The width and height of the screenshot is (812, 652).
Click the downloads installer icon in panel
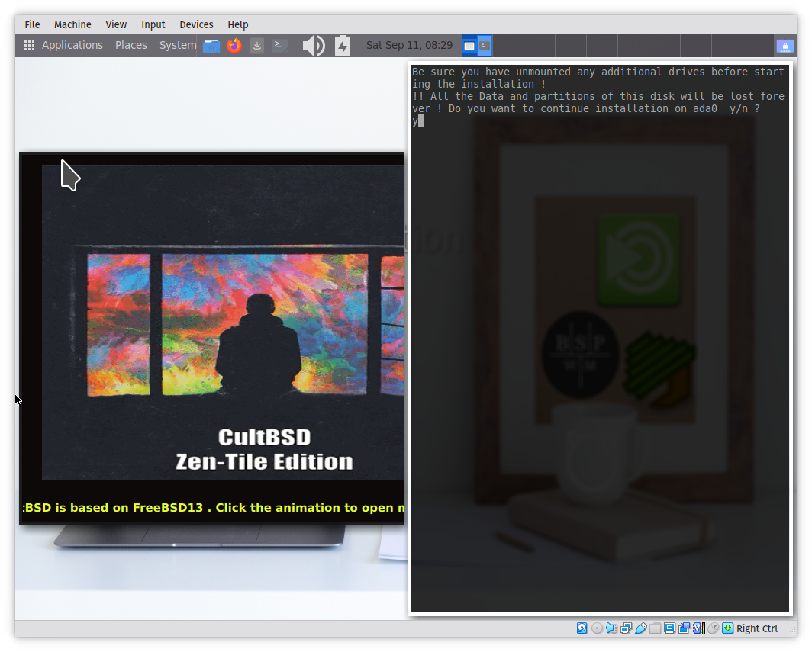(x=257, y=46)
